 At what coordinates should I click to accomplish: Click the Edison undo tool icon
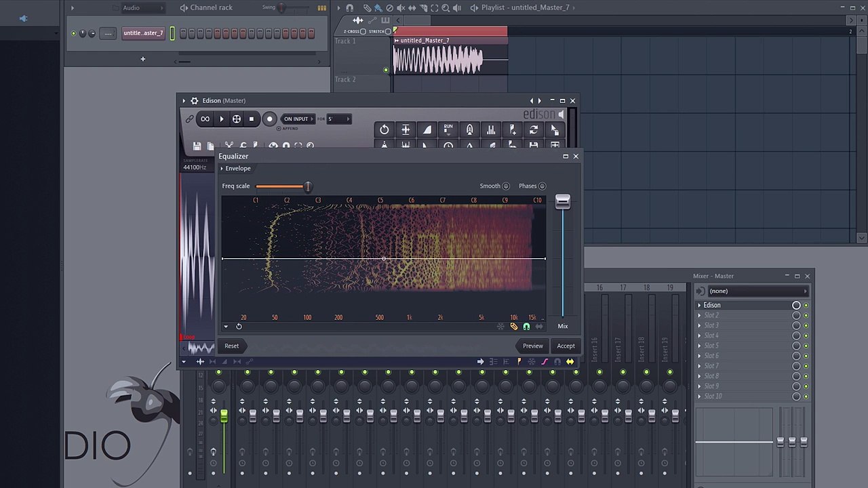point(384,130)
